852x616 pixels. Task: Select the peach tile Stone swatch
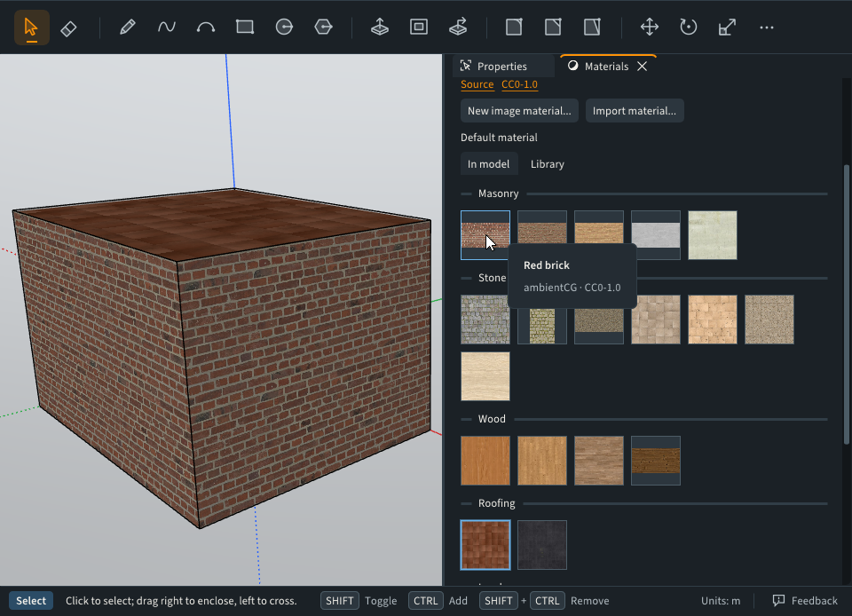pos(713,320)
